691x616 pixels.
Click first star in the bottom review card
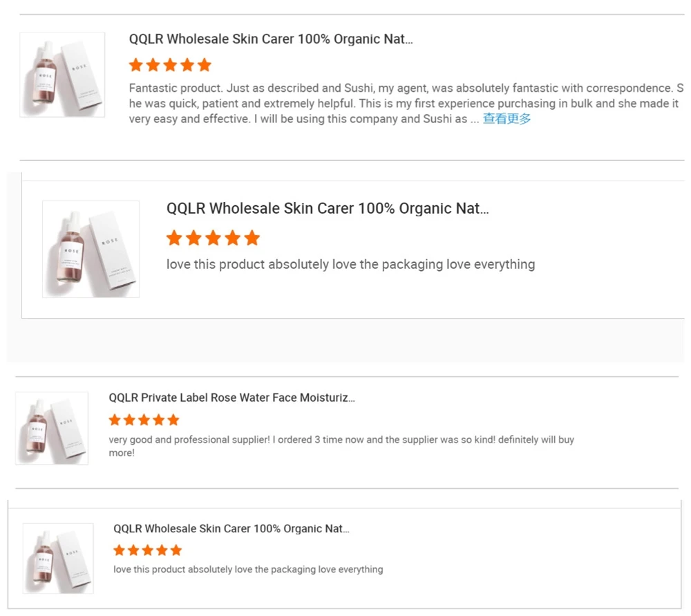tap(120, 550)
